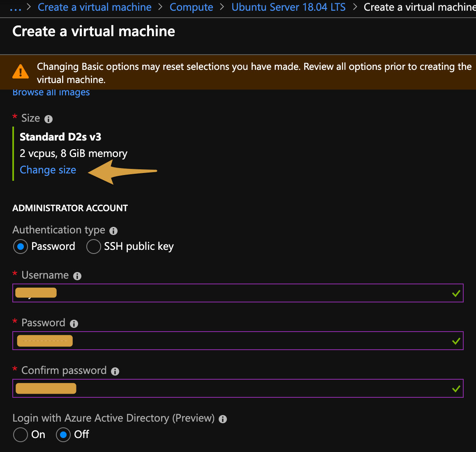Click the orange warning triangle icon
This screenshot has width=476, height=452.
(x=21, y=71)
